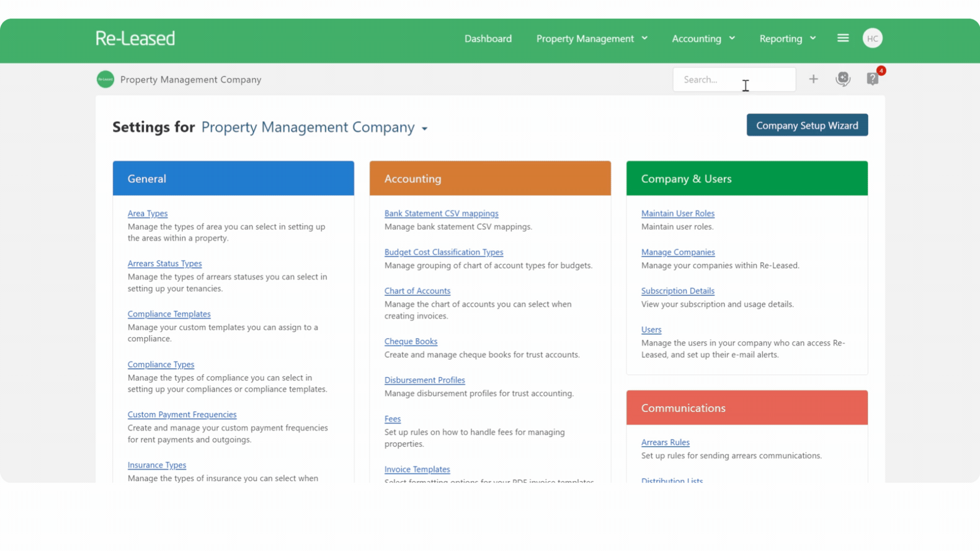
Task: Open the help question mark icon
Action: click(x=872, y=79)
